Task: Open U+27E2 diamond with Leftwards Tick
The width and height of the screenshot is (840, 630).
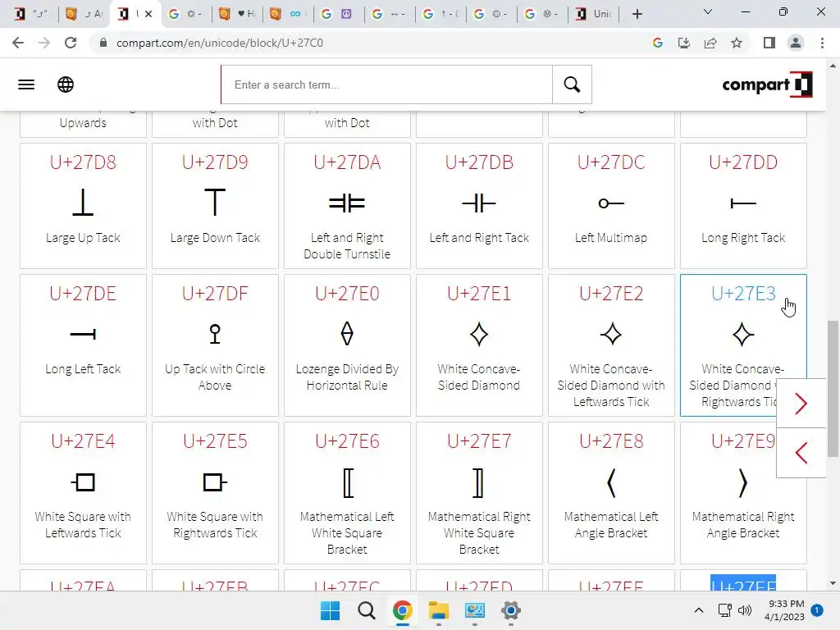Action: coord(611,345)
